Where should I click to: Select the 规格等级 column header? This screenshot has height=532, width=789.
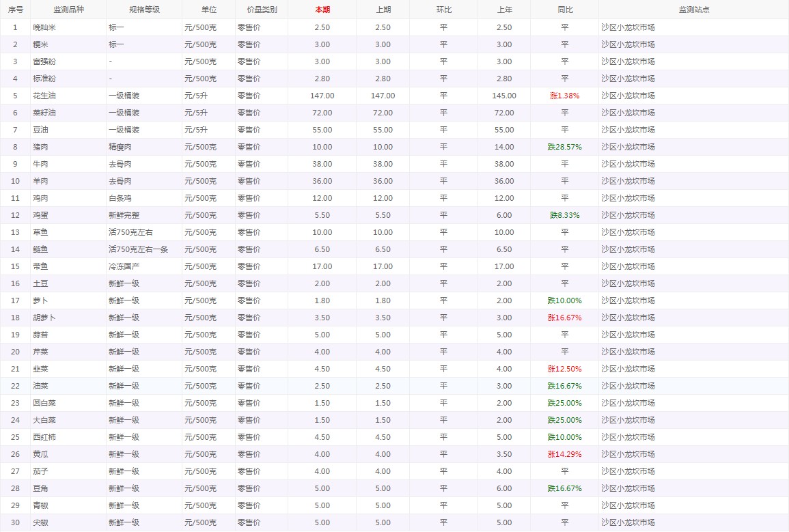(144, 10)
